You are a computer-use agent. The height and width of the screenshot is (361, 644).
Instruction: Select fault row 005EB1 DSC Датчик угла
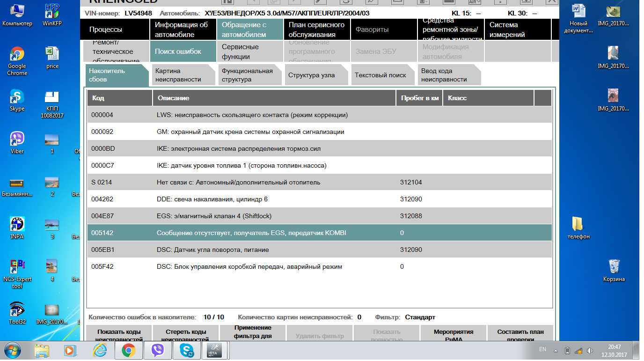click(320, 250)
